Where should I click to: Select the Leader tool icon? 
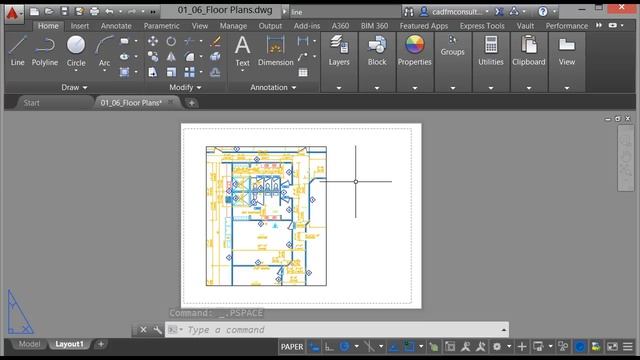tap(303, 56)
